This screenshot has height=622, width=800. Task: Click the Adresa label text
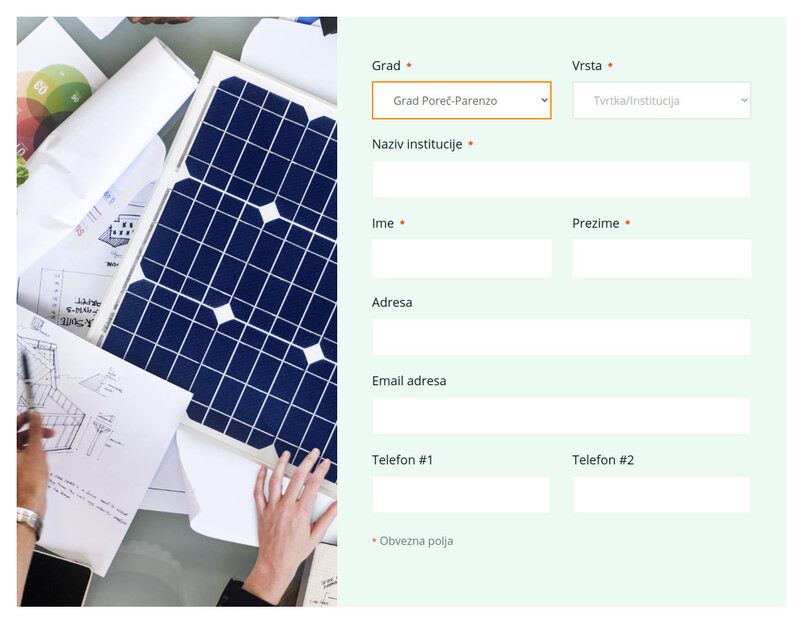point(392,302)
